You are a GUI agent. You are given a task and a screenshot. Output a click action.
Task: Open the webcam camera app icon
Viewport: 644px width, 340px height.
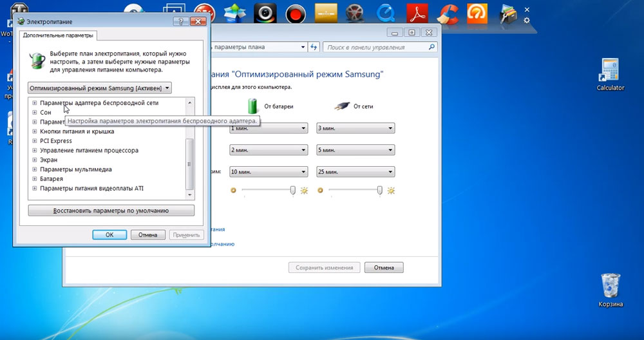point(265,14)
